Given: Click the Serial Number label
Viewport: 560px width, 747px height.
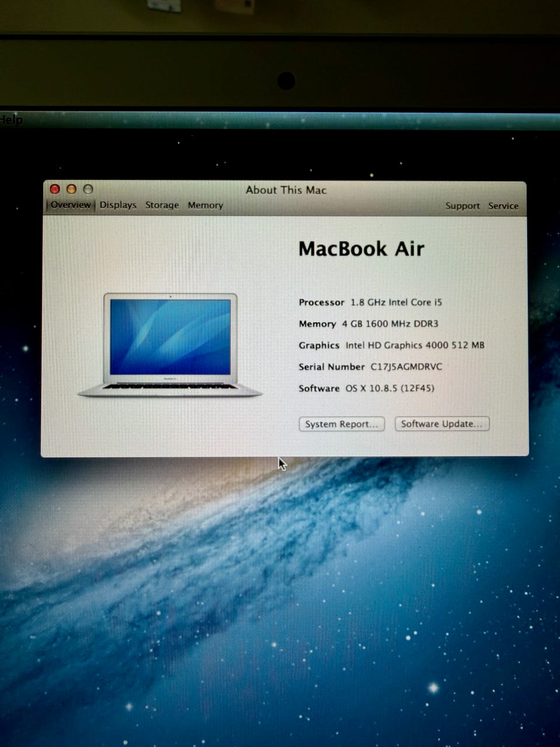Looking at the screenshot, I should tap(331, 366).
